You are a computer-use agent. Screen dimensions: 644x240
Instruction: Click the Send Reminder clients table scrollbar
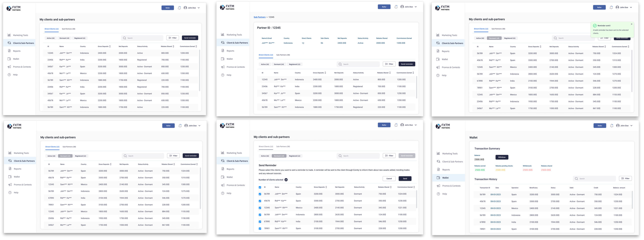coord(416,199)
